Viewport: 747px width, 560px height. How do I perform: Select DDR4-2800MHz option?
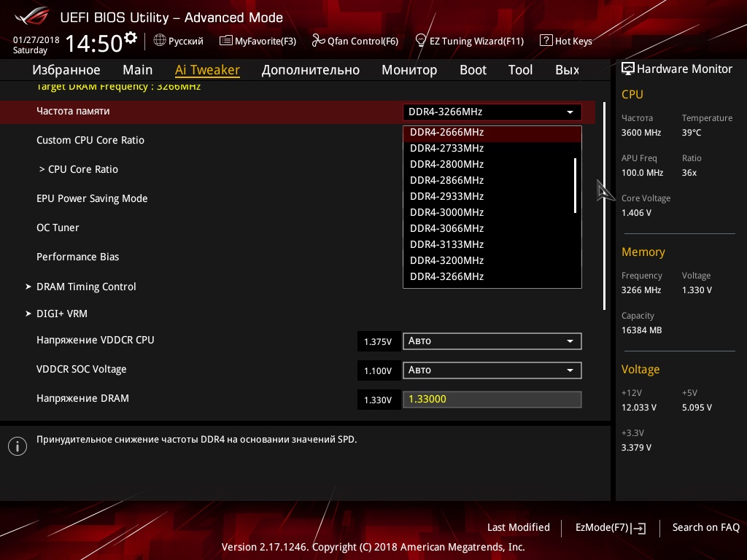492,164
